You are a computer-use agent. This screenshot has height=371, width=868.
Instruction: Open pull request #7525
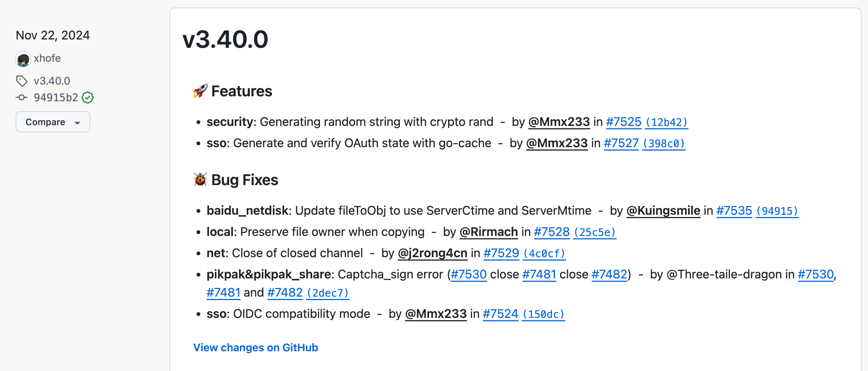pyautogui.click(x=623, y=122)
